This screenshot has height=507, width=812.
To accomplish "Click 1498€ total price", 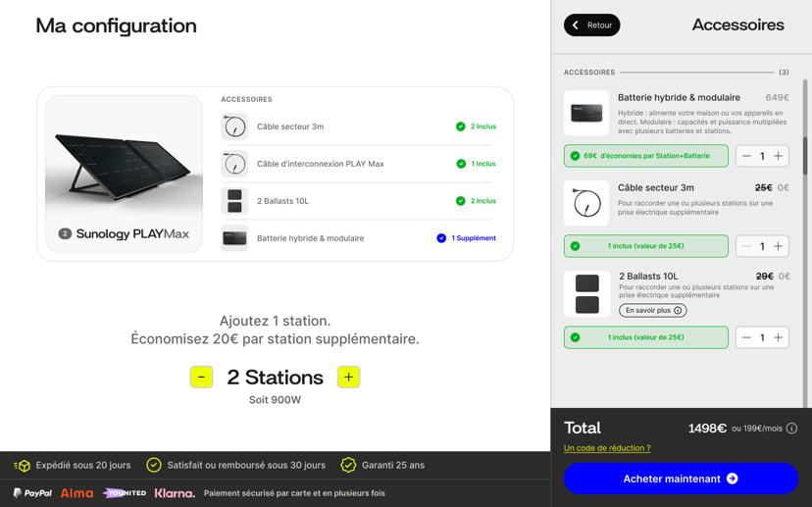I will [707, 429].
